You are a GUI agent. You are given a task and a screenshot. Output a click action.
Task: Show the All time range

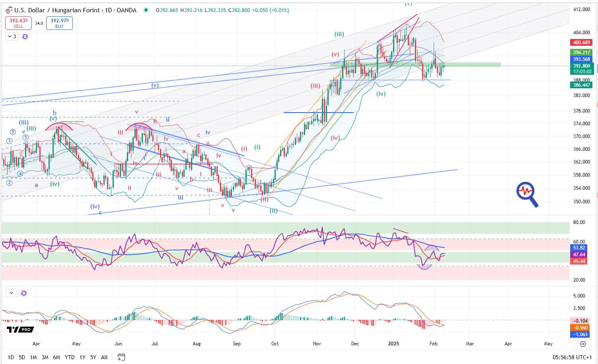[104, 357]
